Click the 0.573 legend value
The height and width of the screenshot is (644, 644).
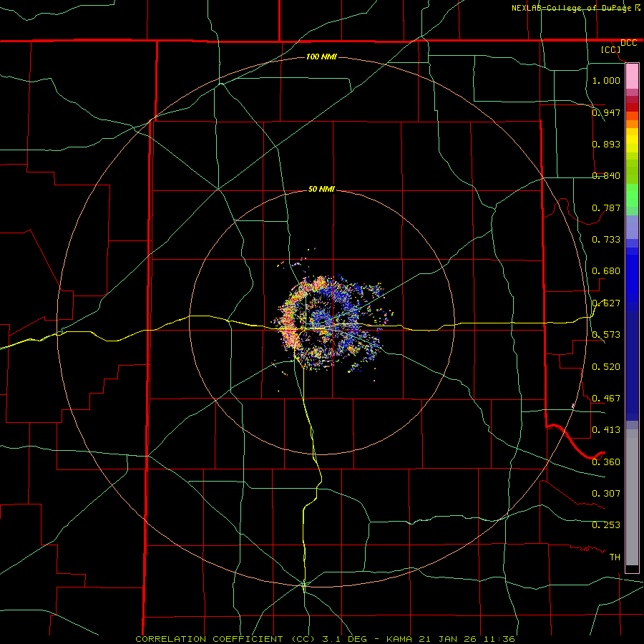pos(606,335)
